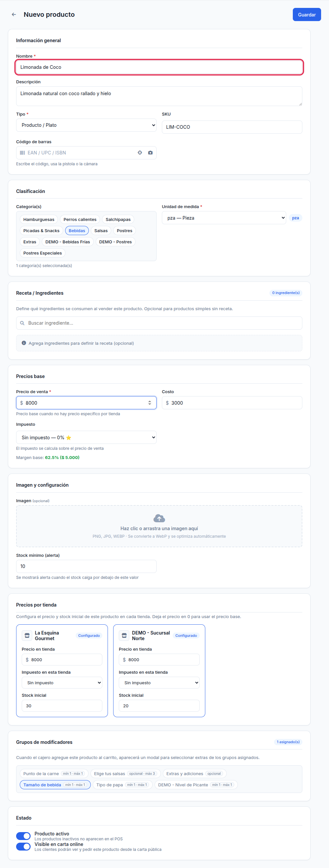This screenshot has width=329, height=868.
Task: Click the Buscar ingrediente search field
Action: (x=159, y=323)
